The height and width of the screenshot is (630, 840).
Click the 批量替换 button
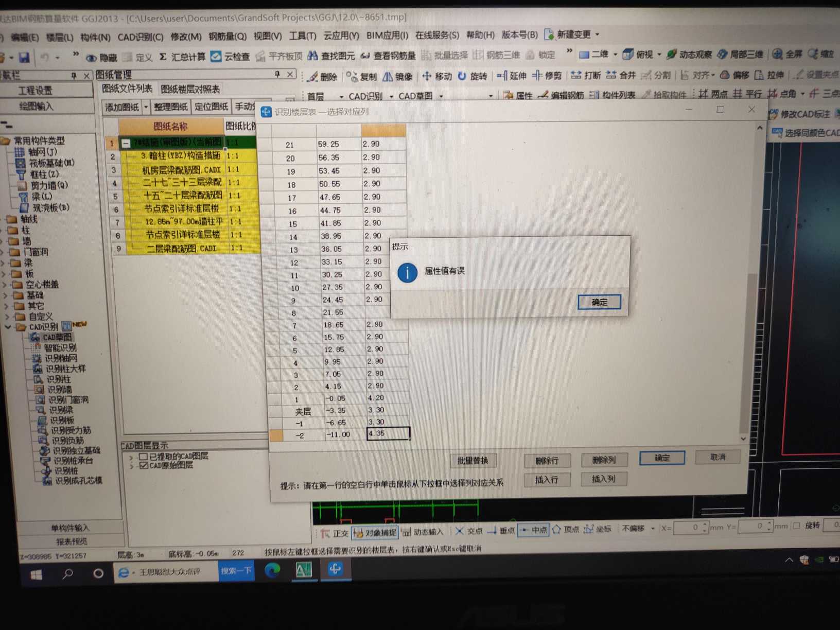point(472,460)
